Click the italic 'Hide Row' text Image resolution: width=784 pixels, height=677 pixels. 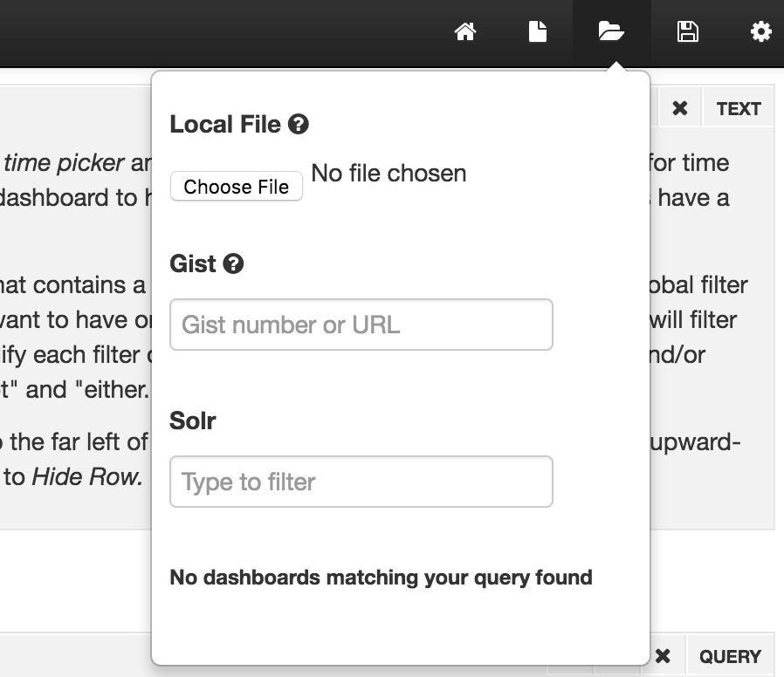pos(87,477)
